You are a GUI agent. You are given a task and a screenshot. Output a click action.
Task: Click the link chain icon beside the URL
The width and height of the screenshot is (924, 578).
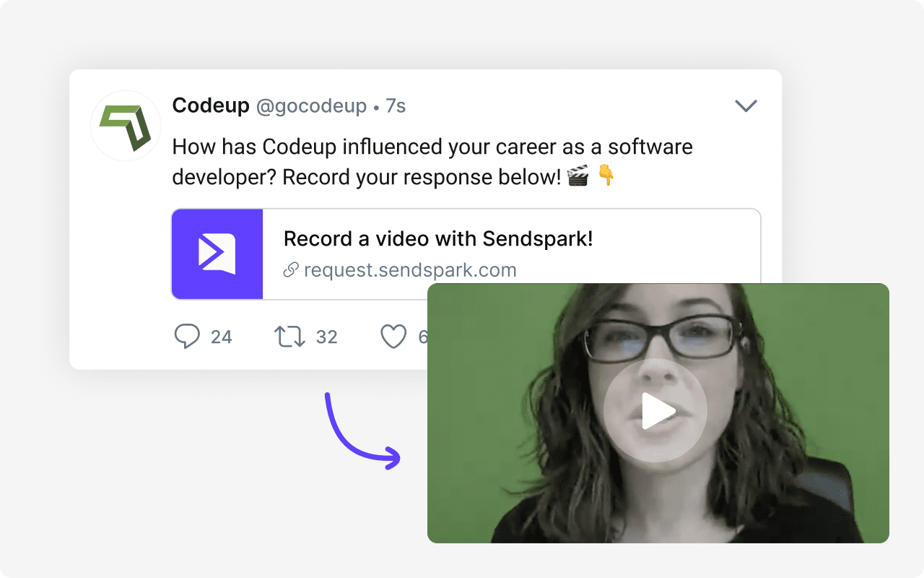click(290, 269)
